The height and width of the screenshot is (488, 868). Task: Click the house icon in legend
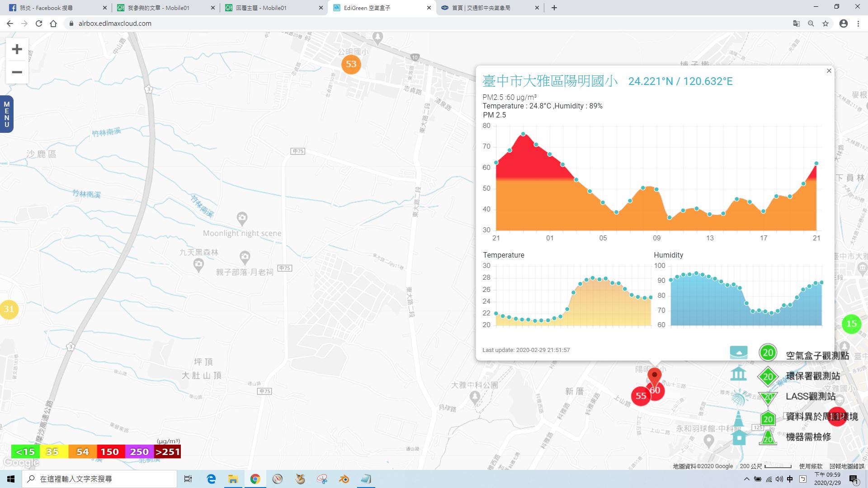[x=739, y=438]
